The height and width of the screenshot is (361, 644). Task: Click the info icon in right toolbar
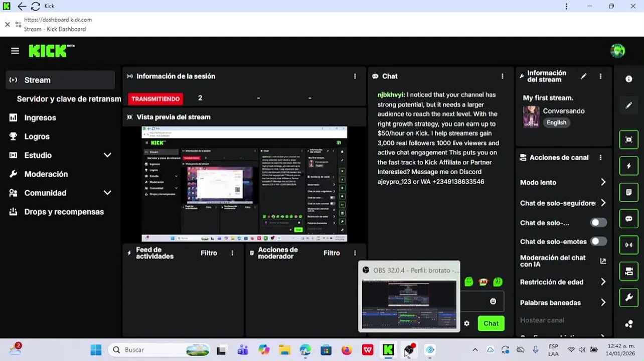coord(629,79)
